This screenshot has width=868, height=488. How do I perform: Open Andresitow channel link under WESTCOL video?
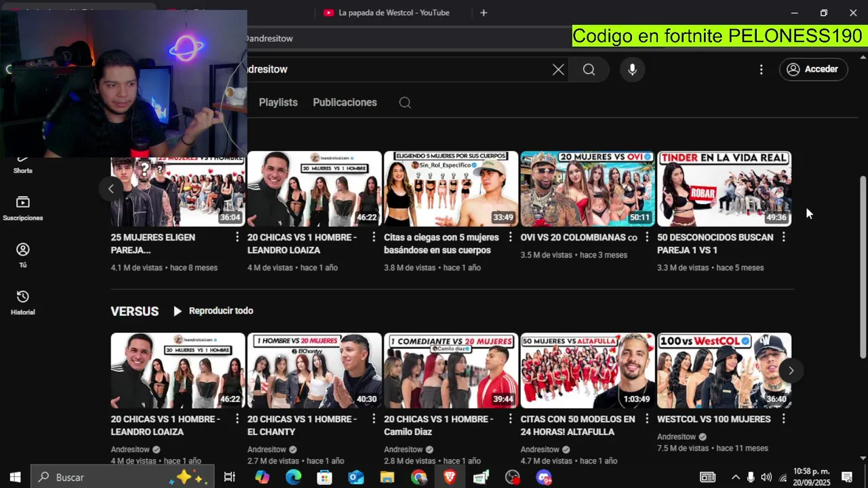pyautogui.click(x=677, y=436)
